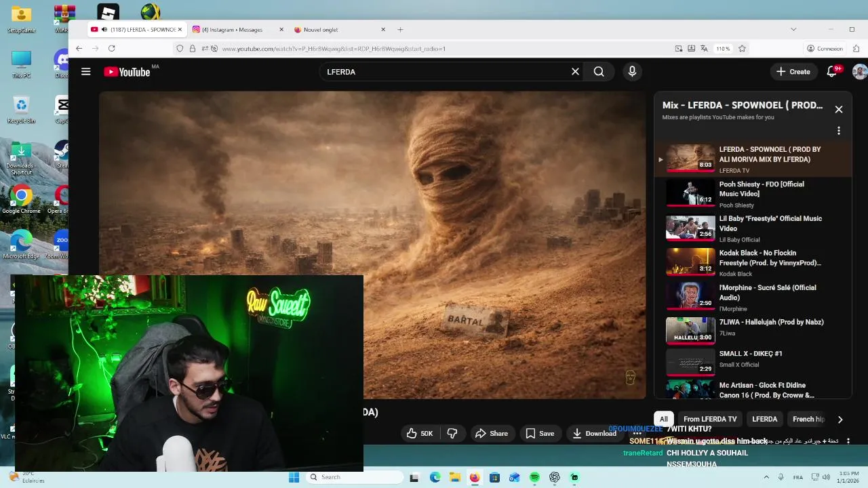Select the All filter chip
The width and height of the screenshot is (868, 488).
point(663,419)
